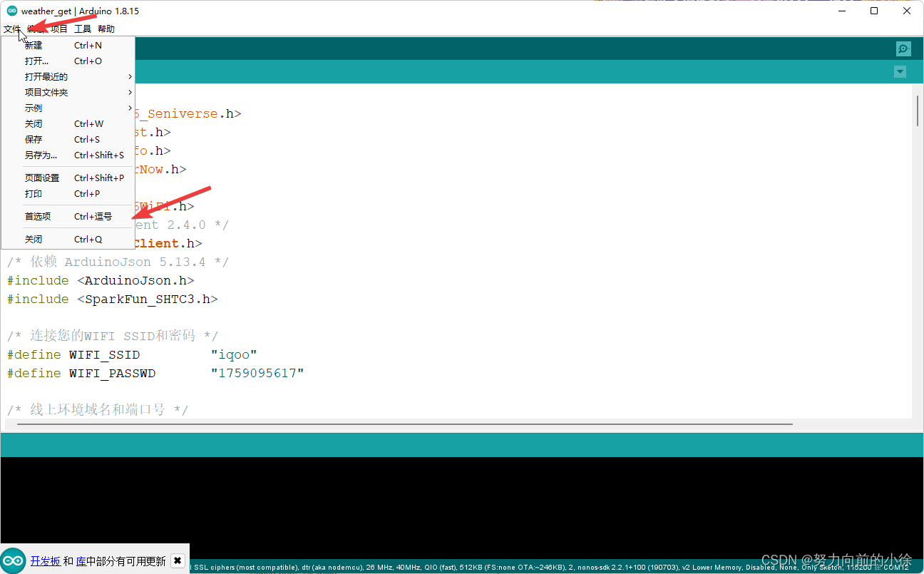Click the WIFI_SSID define line
The width and height of the screenshot is (924, 574).
pos(132,354)
